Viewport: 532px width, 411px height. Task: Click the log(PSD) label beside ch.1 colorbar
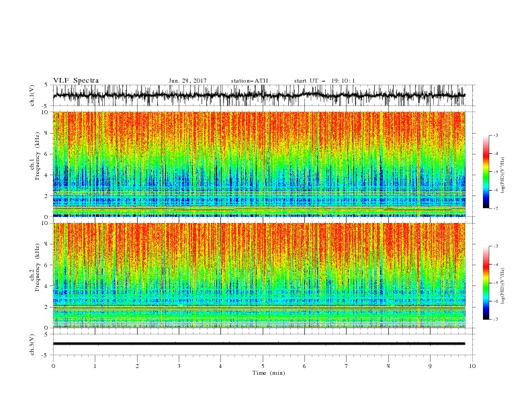point(502,175)
